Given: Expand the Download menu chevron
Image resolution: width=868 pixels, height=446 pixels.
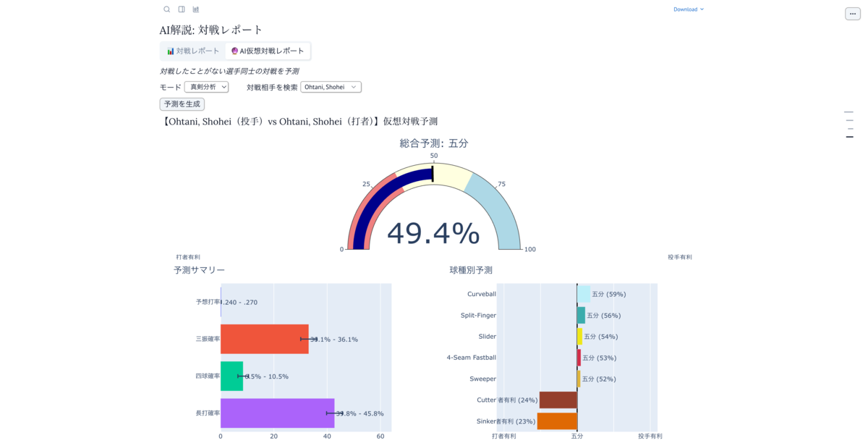Looking at the screenshot, I should pos(702,9).
